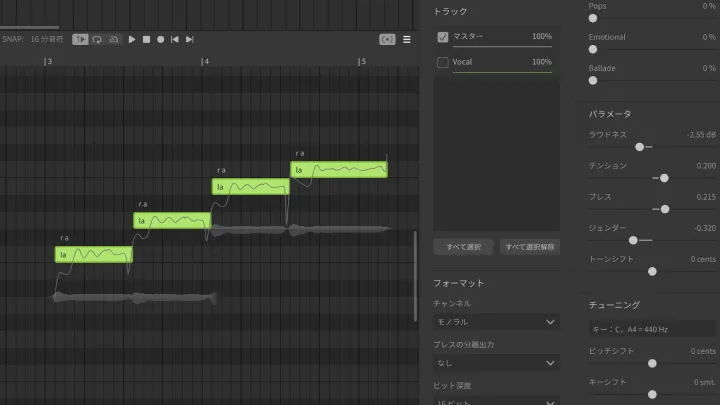This screenshot has width=720, height=405.
Task: Adjust the テンション slider handle
Action: click(x=664, y=178)
